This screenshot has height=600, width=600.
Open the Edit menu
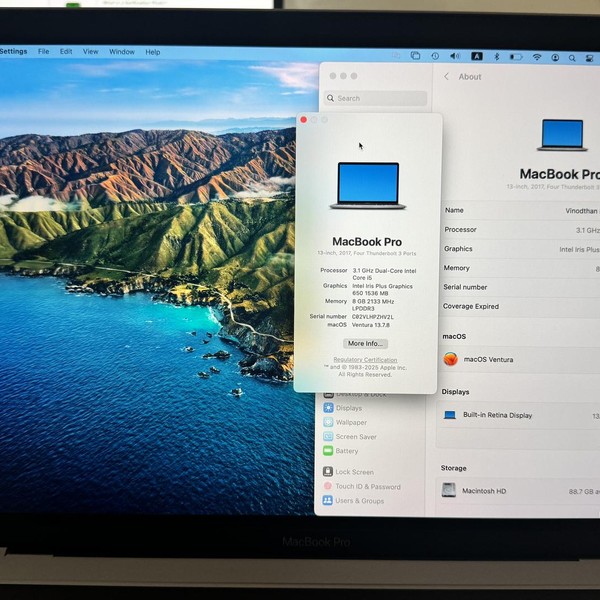pyautogui.click(x=66, y=51)
